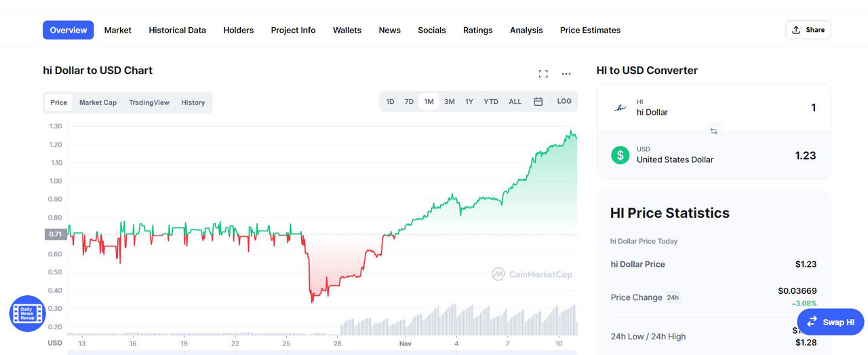Open the calendar date range picker

tap(538, 102)
